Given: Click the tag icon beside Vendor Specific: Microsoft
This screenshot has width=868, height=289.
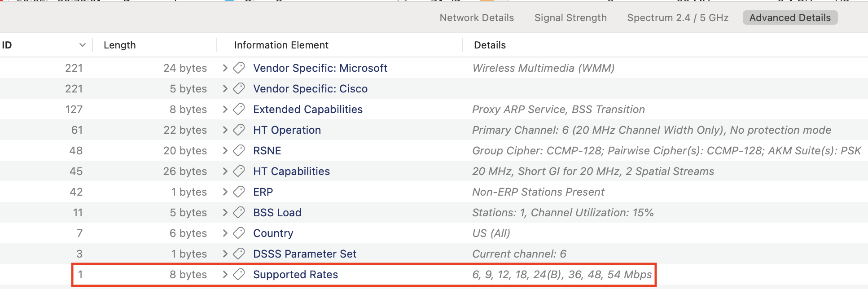Looking at the screenshot, I should click(x=239, y=68).
